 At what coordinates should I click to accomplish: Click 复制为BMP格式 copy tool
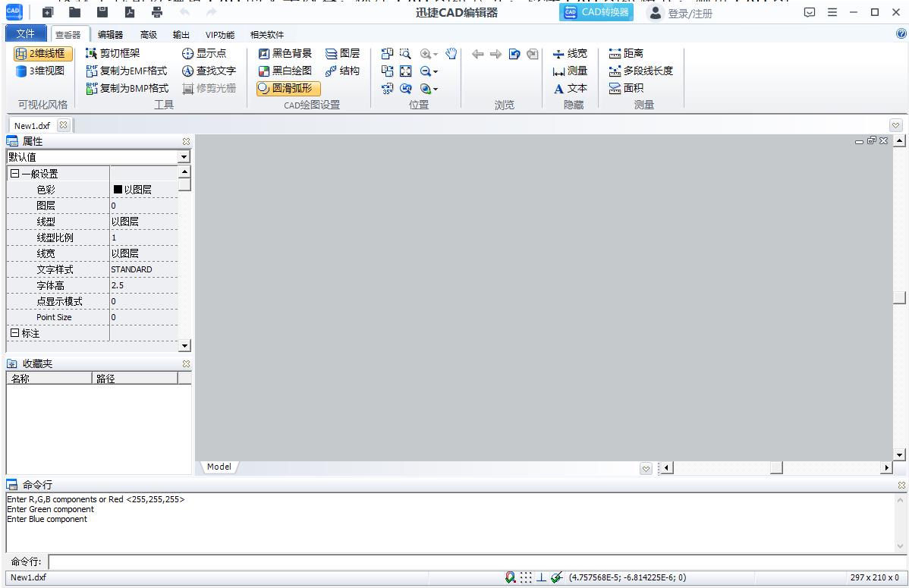click(x=127, y=89)
